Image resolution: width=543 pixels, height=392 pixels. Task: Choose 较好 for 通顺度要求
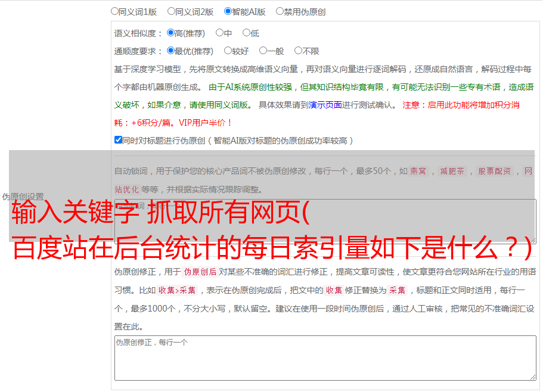click(228, 51)
